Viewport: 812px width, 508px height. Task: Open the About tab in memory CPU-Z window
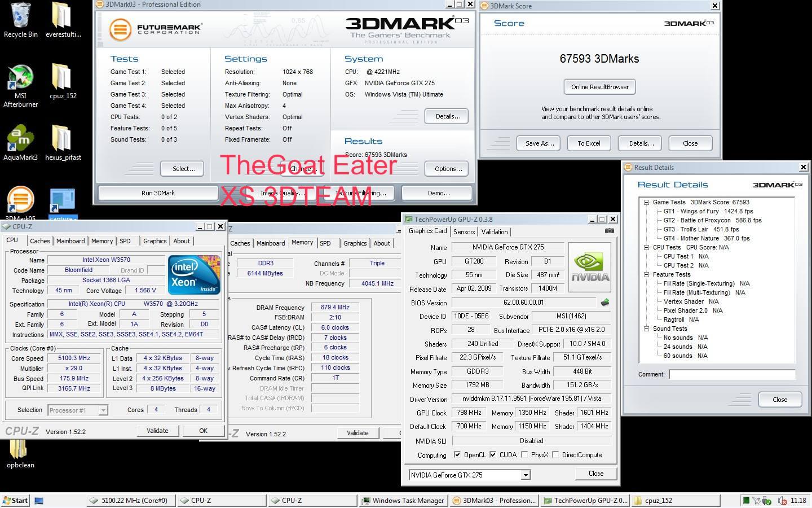click(382, 243)
